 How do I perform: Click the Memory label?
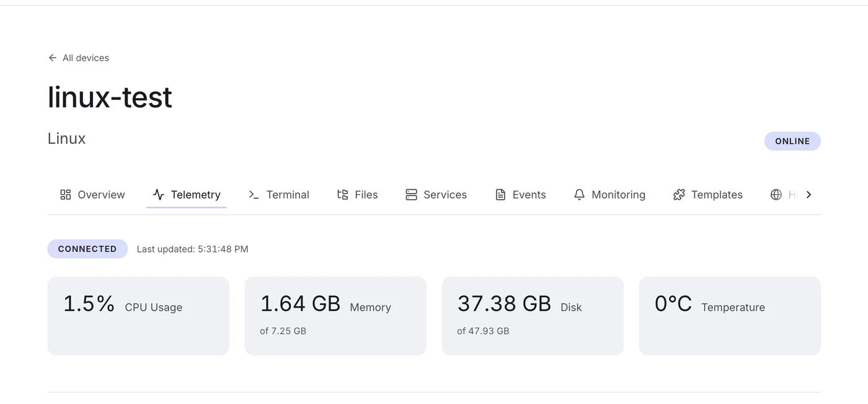pos(370,307)
